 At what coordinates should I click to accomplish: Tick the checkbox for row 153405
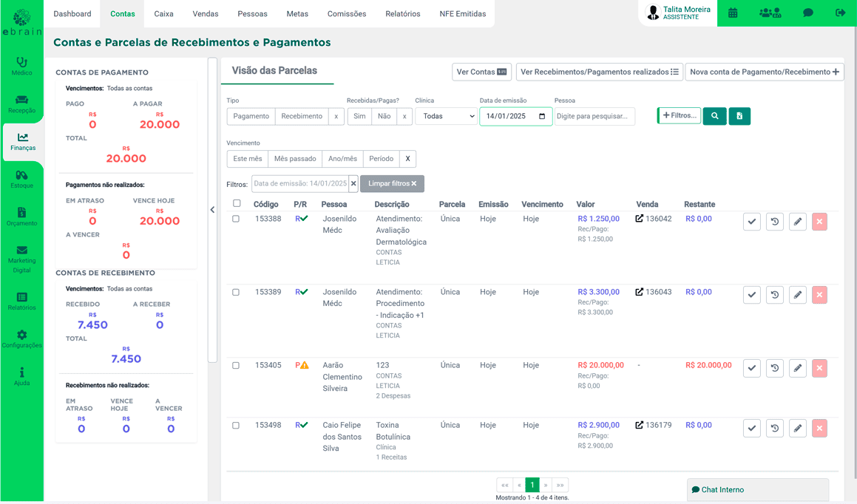coord(236,365)
